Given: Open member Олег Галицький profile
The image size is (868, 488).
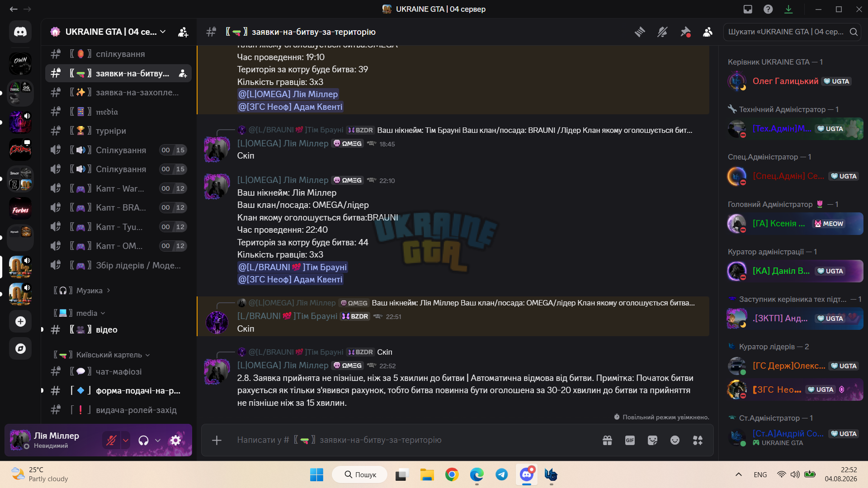Looking at the screenshot, I should tap(795, 81).
